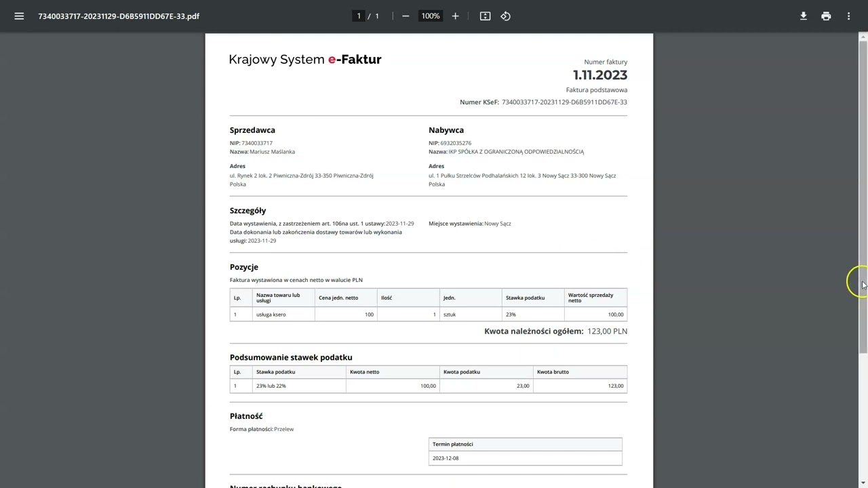This screenshot has width=868, height=488.
Task: Click the Szczegóły section heading
Action: 248,211
